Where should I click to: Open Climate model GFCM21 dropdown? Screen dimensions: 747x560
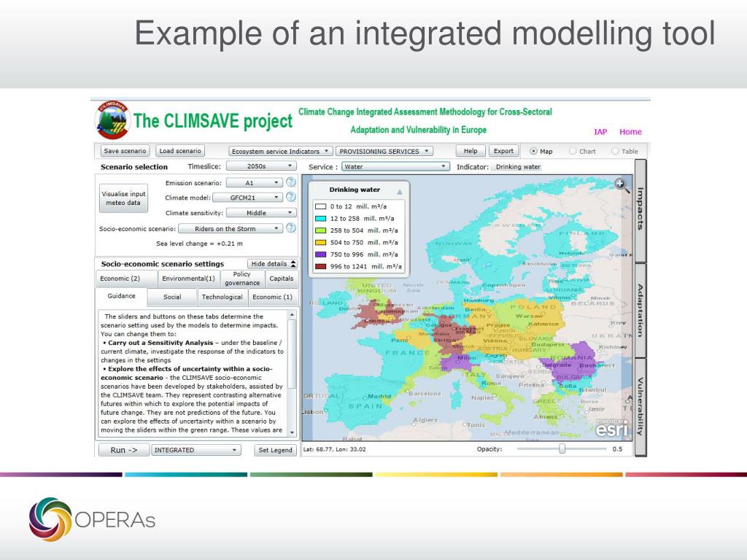pyautogui.click(x=248, y=198)
